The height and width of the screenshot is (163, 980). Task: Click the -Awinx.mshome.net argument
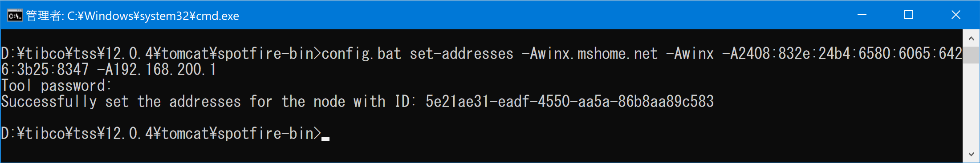coord(590,54)
